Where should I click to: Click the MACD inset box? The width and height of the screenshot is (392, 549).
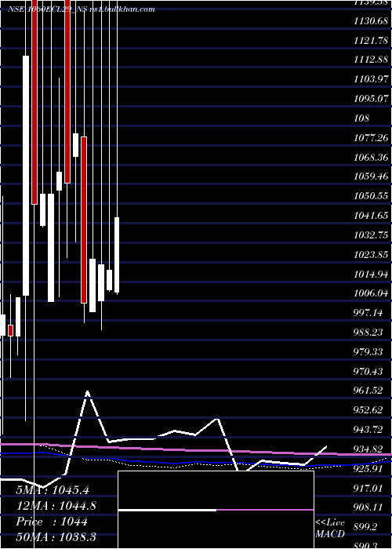tap(216, 510)
